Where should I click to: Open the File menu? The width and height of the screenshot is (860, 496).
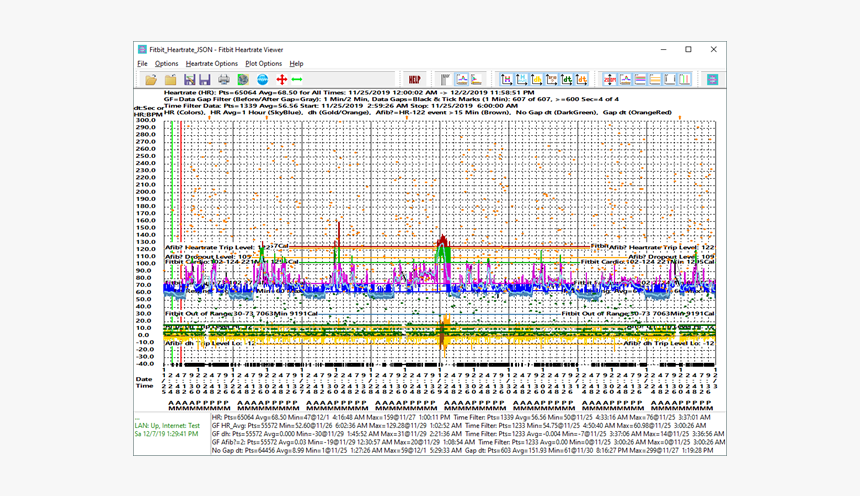[142, 64]
